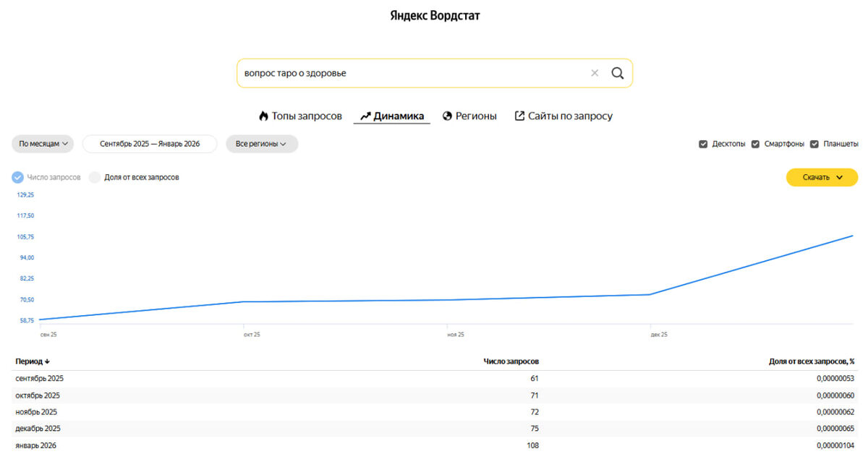
Task: Click the декабрь 2025 row label
Action: click(x=38, y=429)
